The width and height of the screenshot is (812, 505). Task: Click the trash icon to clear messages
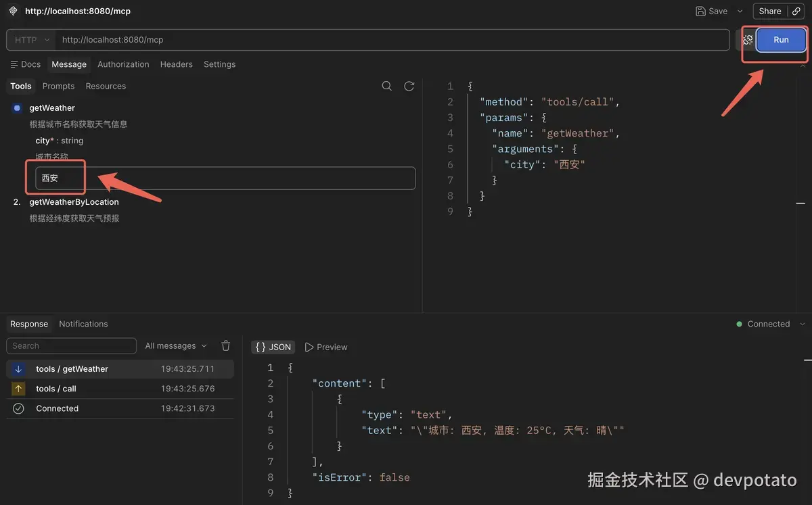pos(226,345)
